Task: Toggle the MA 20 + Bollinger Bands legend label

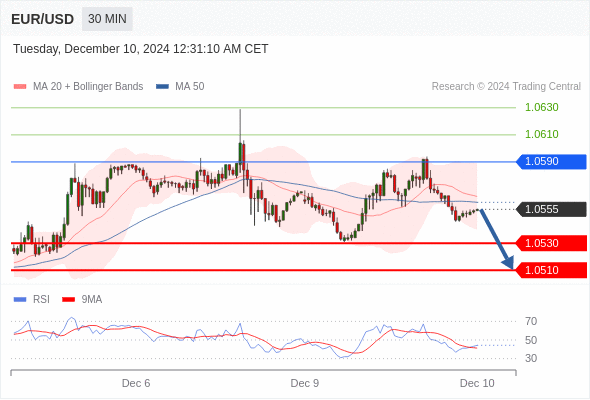Action: click(x=88, y=87)
